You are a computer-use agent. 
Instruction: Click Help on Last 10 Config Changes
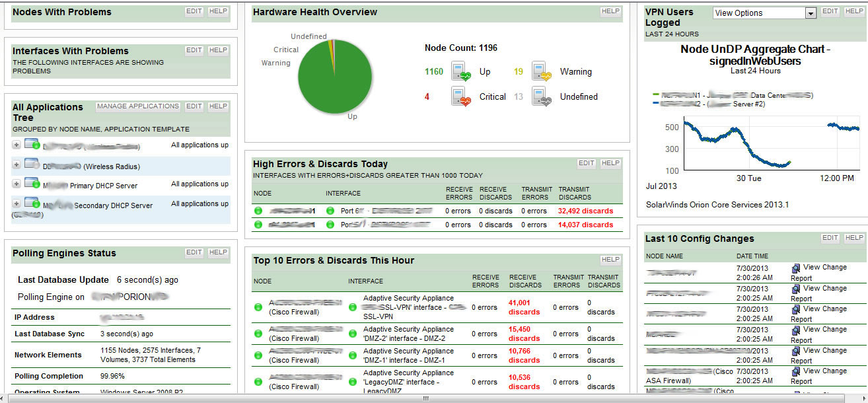pos(854,238)
